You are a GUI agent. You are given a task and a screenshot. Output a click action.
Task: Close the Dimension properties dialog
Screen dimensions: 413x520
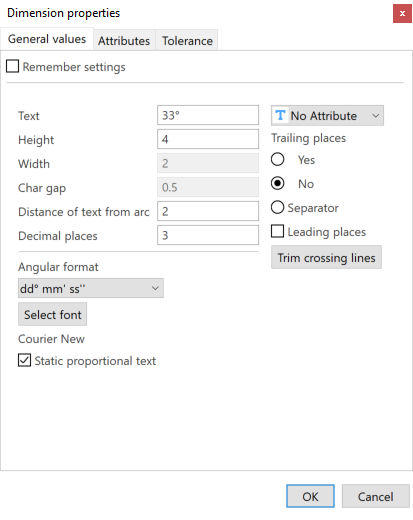(402, 14)
